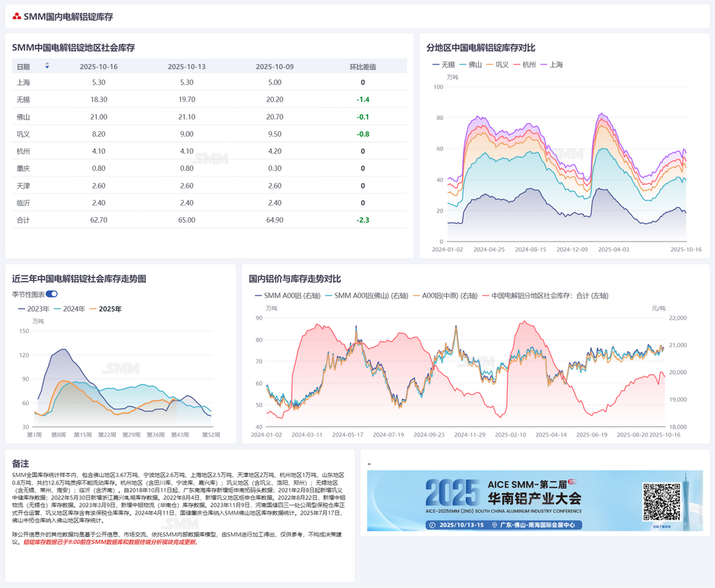Click the 环比差值 column header
The height and width of the screenshot is (588, 715).
point(363,67)
